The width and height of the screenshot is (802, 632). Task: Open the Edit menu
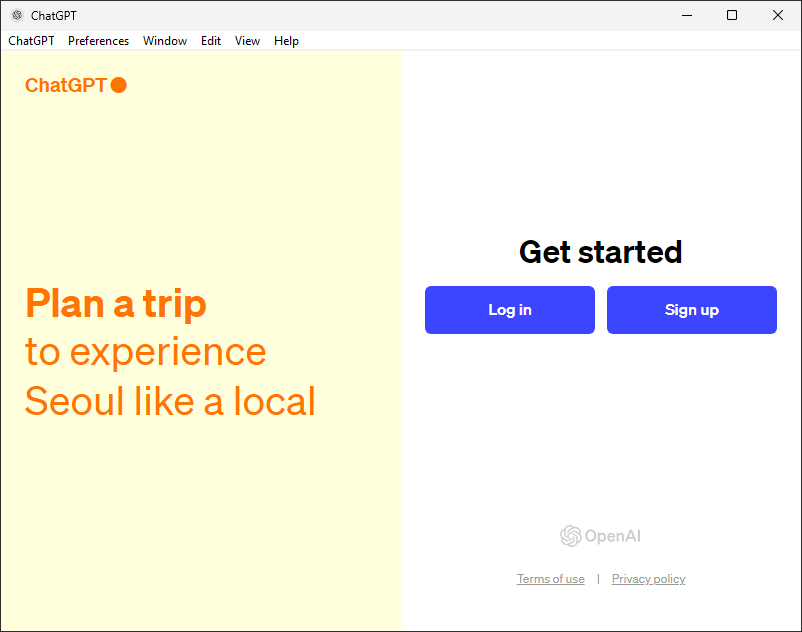pos(211,41)
